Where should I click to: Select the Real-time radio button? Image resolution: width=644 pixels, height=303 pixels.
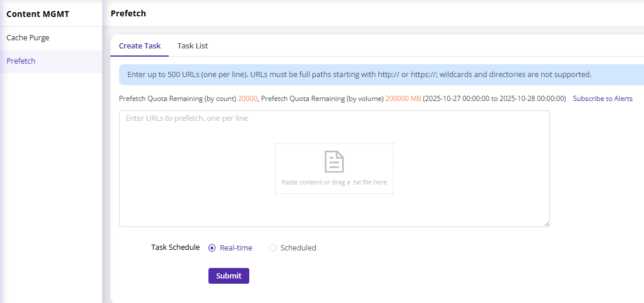coord(212,248)
